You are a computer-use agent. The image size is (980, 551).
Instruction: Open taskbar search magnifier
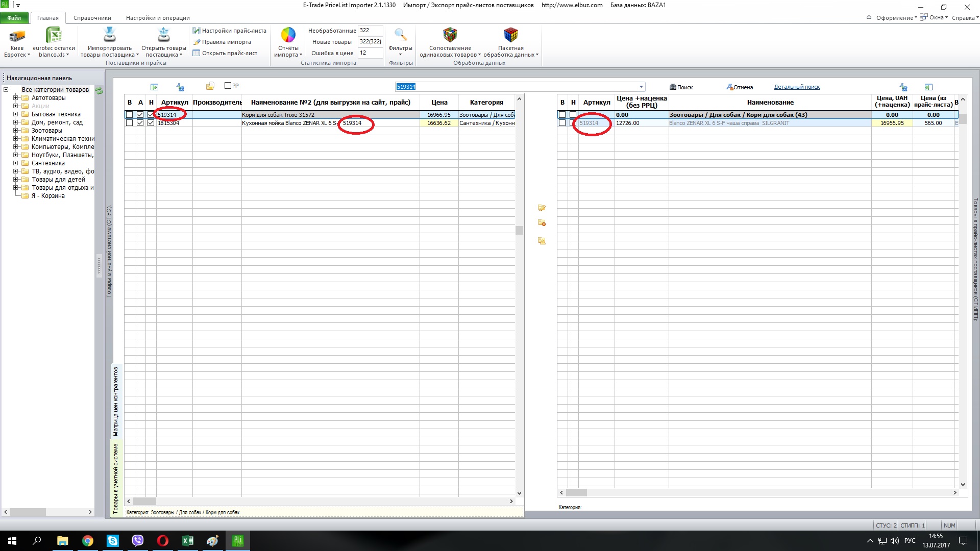[x=37, y=541]
